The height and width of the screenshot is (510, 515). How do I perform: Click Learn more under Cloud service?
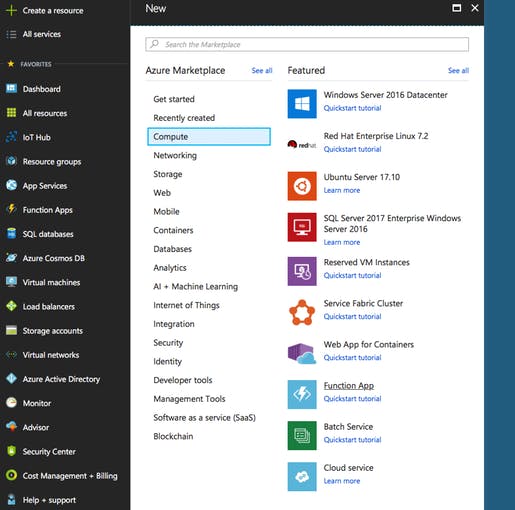(x=342, y=481)
